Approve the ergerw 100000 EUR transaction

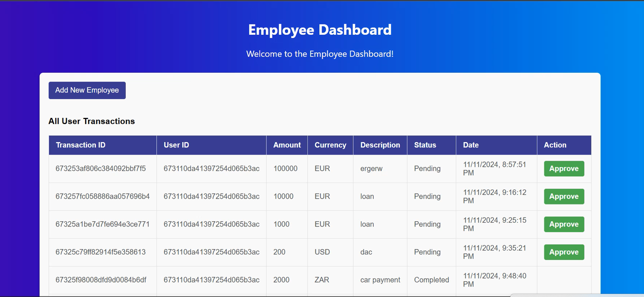click(564, 169)
